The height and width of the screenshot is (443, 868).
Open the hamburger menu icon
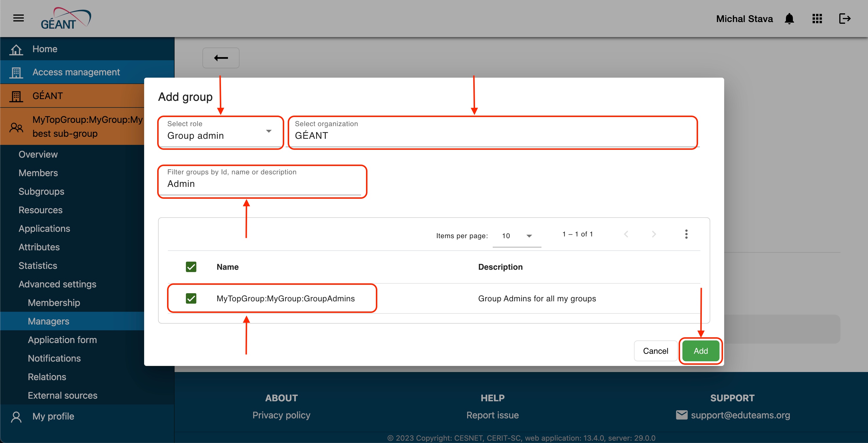(19, 18)
